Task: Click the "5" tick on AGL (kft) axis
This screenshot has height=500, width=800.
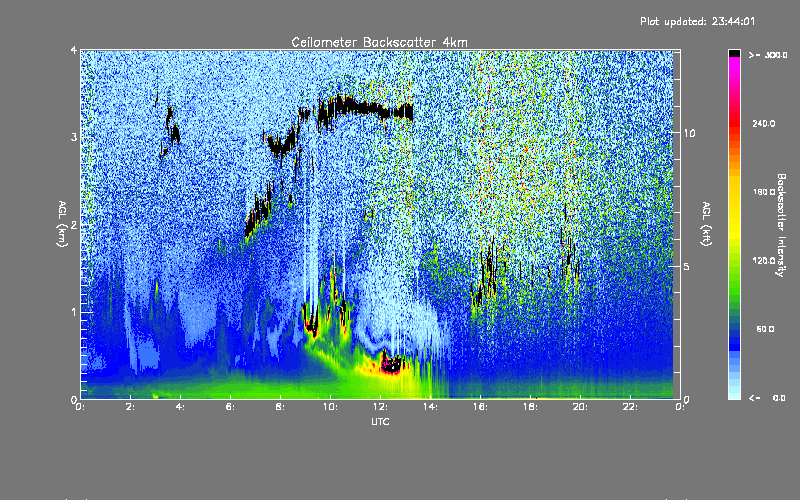Action: (687, 266)
